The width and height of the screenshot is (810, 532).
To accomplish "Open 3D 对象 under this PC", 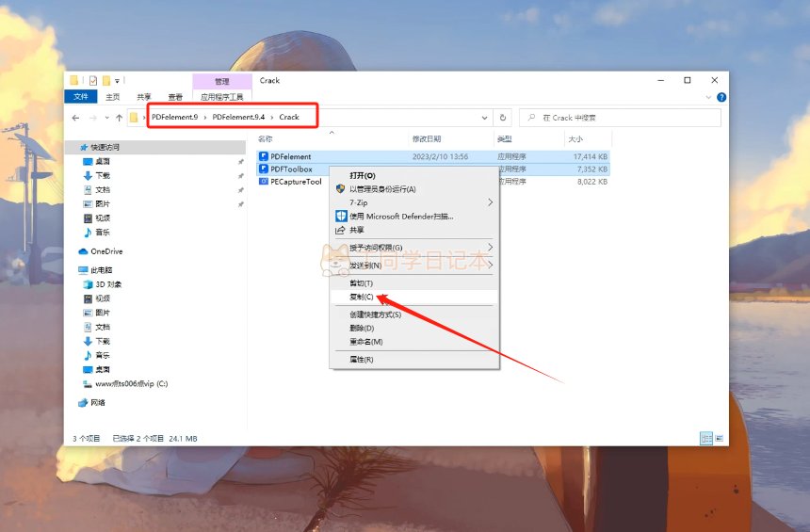I will (x=108, y=284).
